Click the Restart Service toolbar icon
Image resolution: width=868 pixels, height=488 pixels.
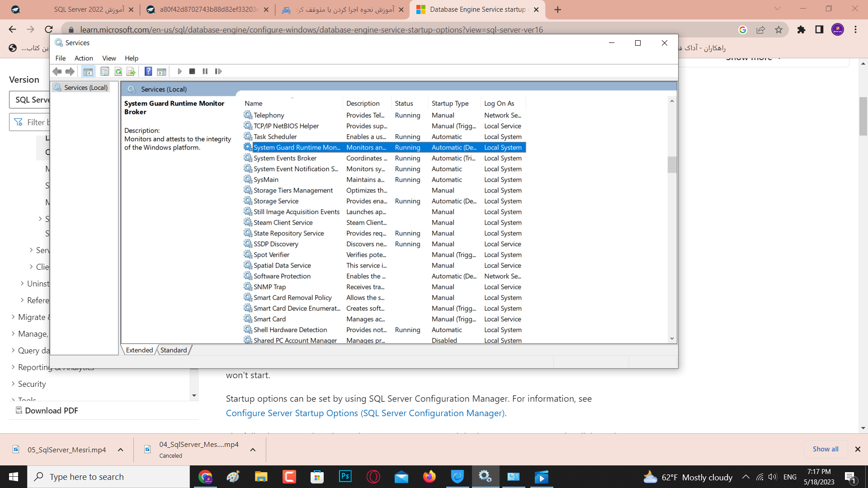(218, 71)
